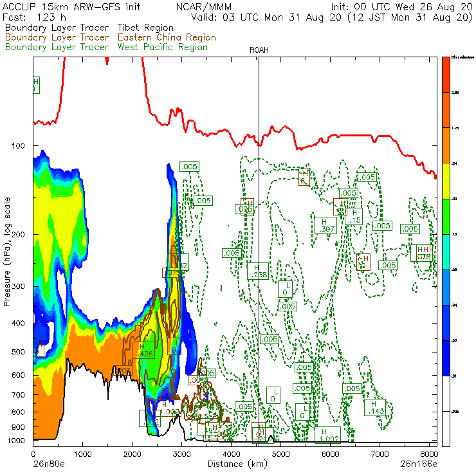Viewport: 476px width, 476px height.
Task: Click 'Init: 00 UTC Wed 26 Aug 20'
Action: point(401,7)
